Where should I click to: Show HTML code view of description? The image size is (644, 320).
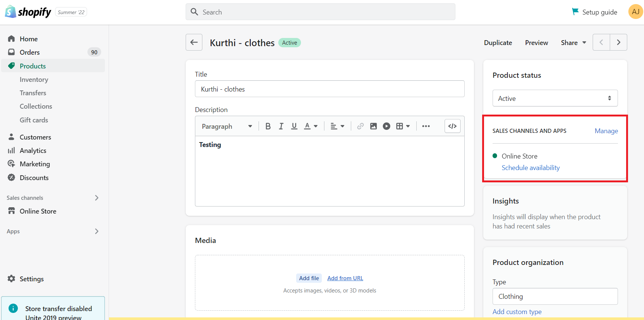pos(452,126)
